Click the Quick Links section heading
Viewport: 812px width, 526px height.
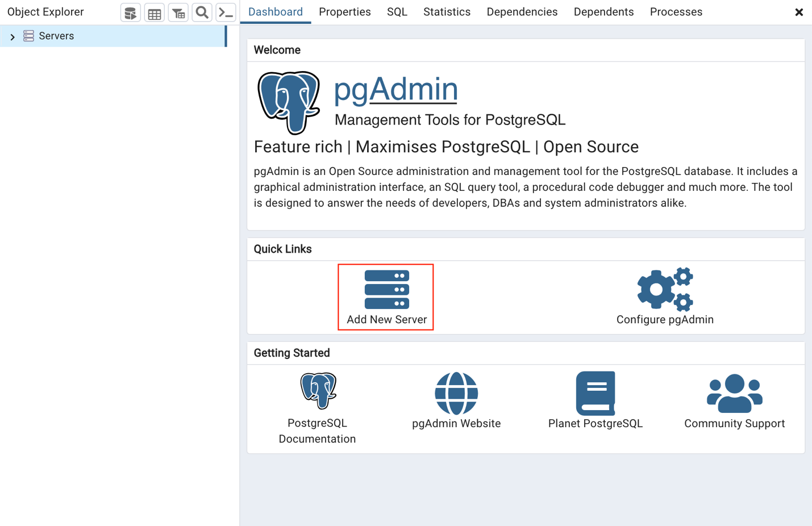(x=283, y=249)
